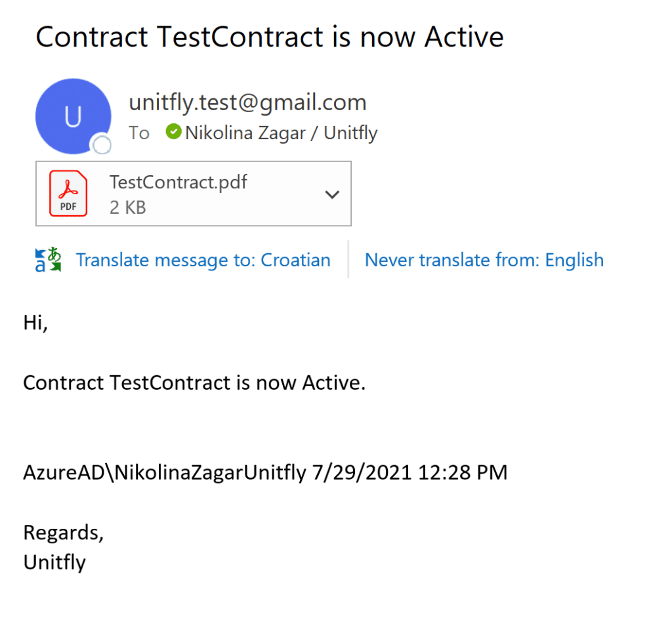Click the Hi, greeting line

(35, 323)
